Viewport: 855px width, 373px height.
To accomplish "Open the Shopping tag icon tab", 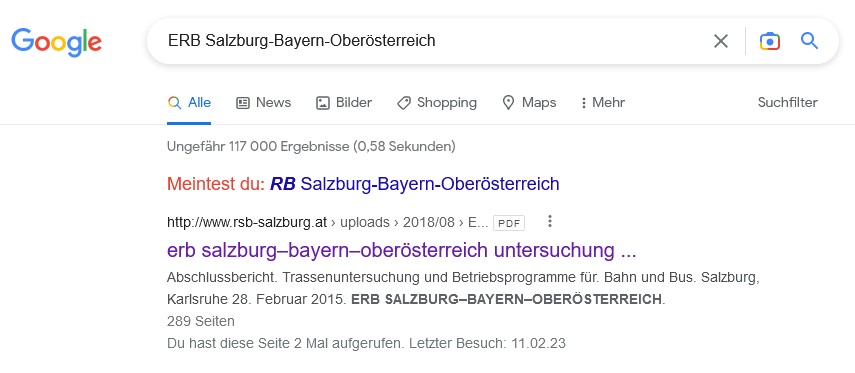I will tap(437, 103).
